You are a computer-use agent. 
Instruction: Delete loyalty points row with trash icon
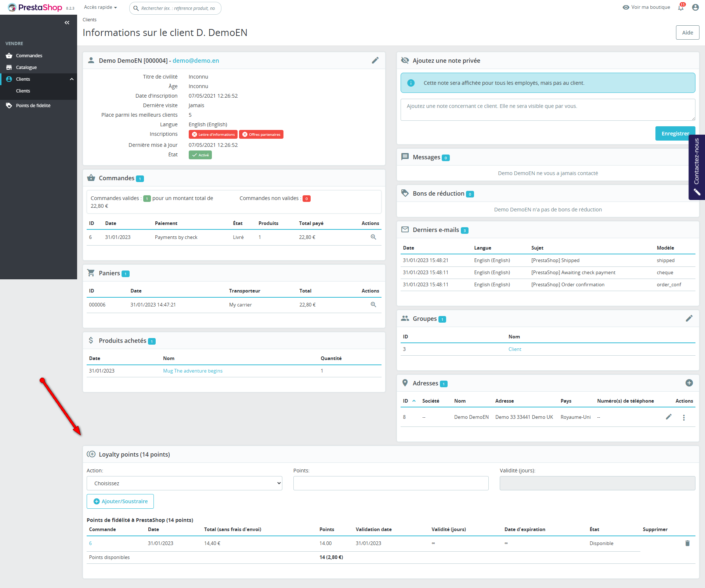(687, 543)
